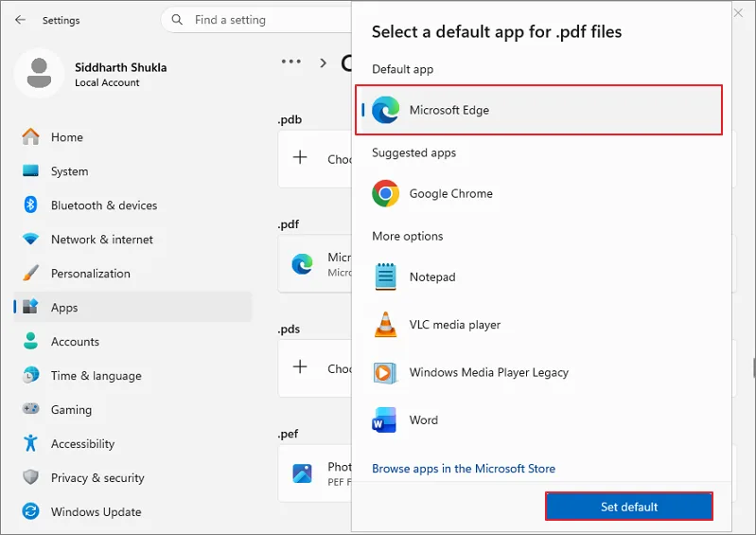Open the Home settings page
This screenshot has height=535, width=756.
132,137
